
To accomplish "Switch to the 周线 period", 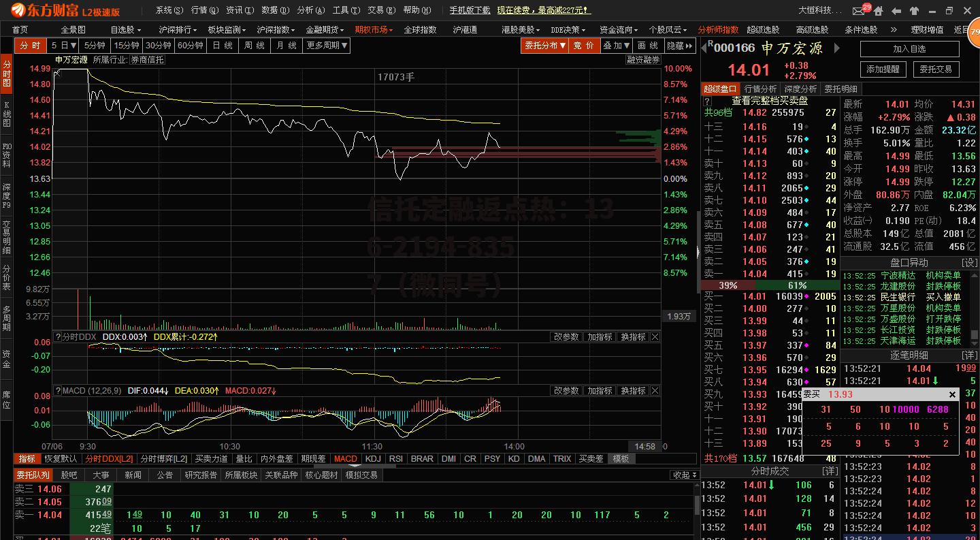I will pyautogui.click(x=255, y=46).
